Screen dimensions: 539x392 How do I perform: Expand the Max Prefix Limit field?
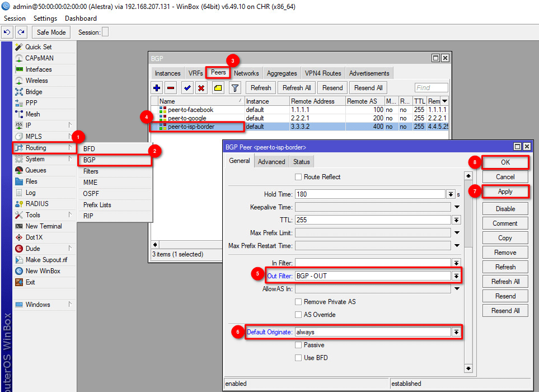(457, 233)
